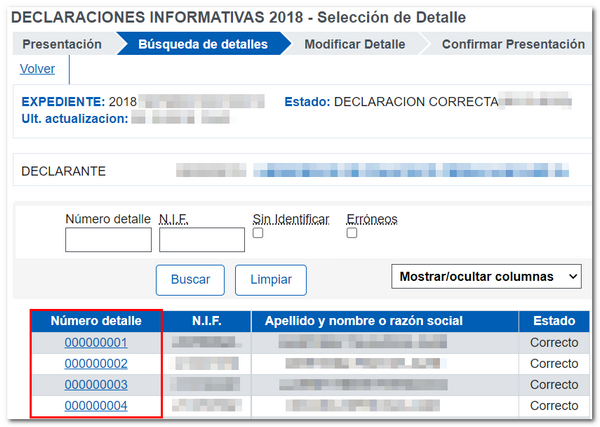This screenshot has height=427, width=600.
Task: Click the Estado column header
Action: [554, 321]
